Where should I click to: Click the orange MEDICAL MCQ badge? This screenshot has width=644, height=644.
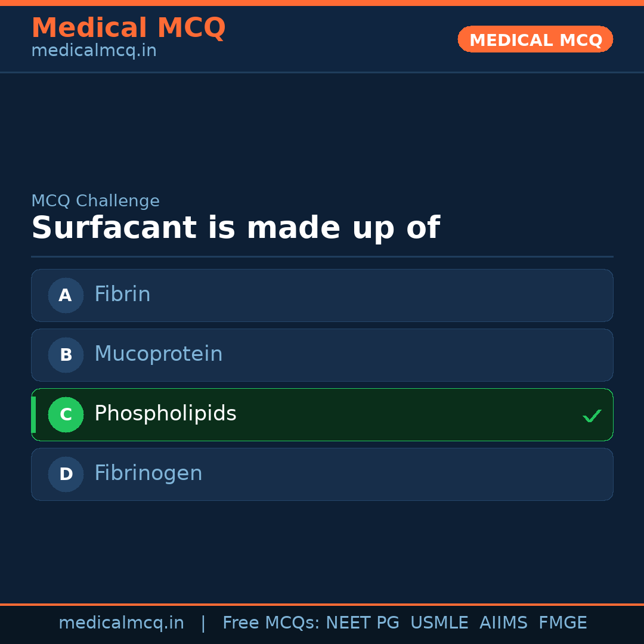pos(535,39)
